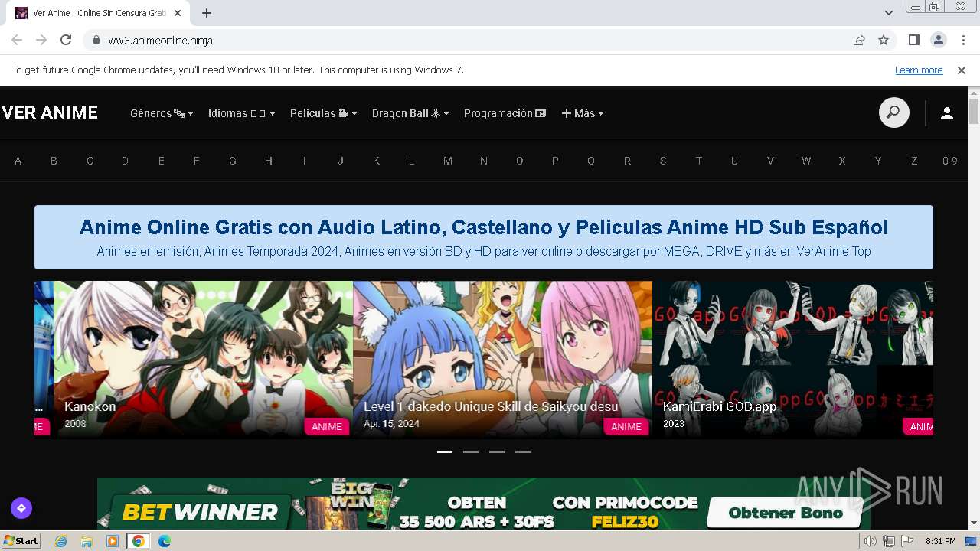Open the Chrome profile avatar icon
Image resolution: width=980 pixels, height=551 pixels.
[938, 40]
